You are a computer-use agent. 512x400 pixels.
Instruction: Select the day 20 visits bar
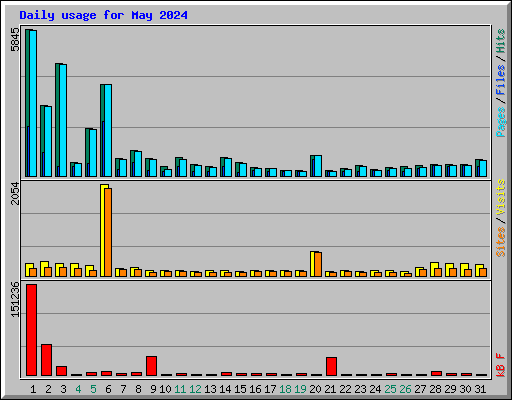click(x=313, y=264)
